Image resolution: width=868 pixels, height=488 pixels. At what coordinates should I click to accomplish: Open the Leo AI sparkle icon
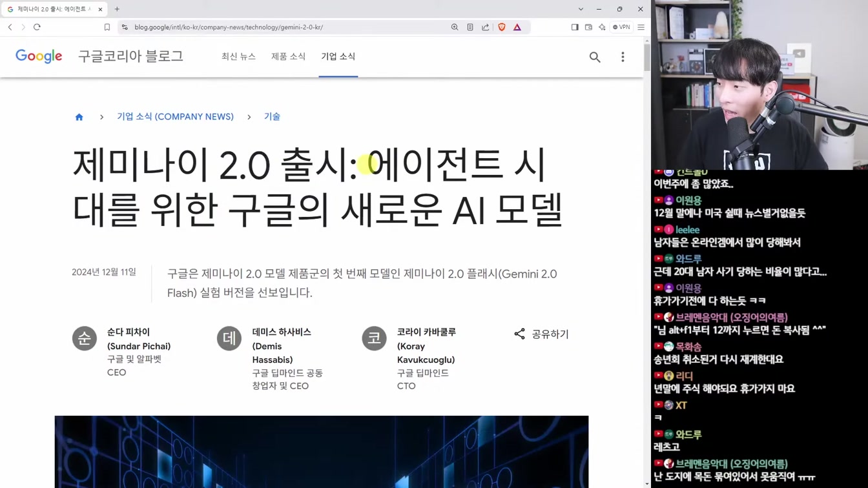[602, 27]
